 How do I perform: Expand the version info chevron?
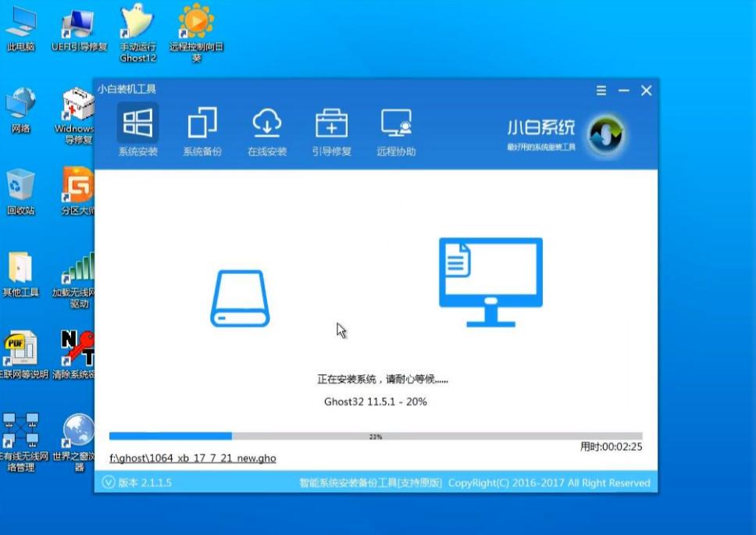(x=107, y=482)
